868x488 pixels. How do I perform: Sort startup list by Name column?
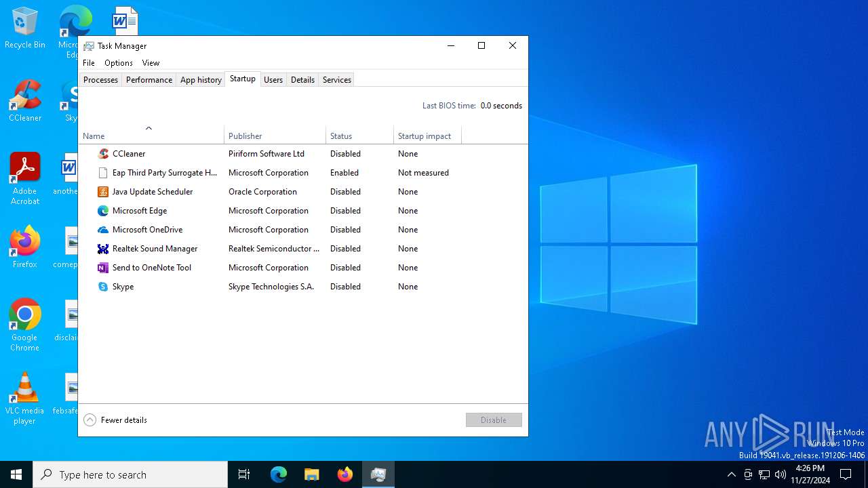click(94, 136)
